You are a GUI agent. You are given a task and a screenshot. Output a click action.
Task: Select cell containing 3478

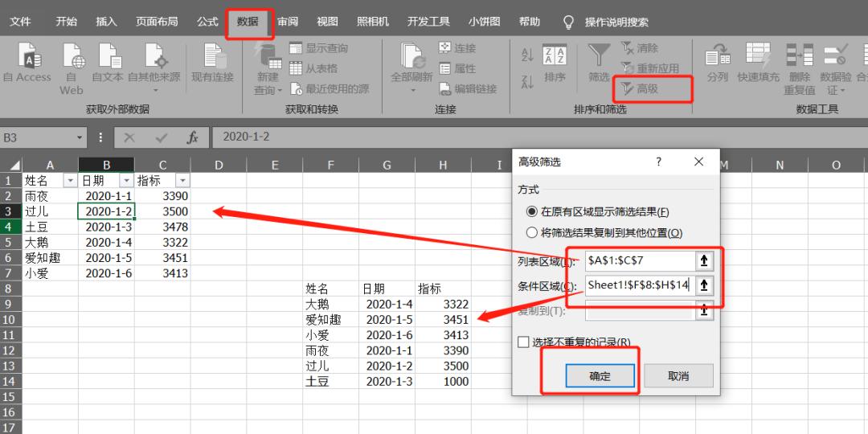162,227
